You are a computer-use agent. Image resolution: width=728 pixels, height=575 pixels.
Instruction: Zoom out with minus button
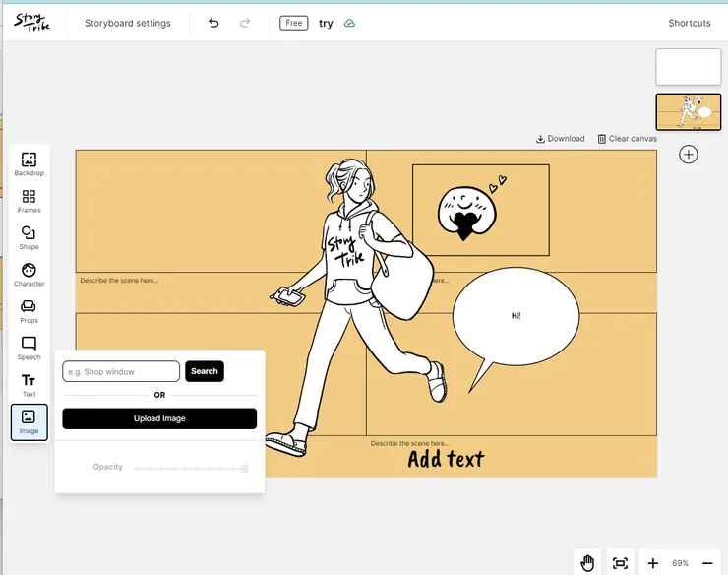707,562
